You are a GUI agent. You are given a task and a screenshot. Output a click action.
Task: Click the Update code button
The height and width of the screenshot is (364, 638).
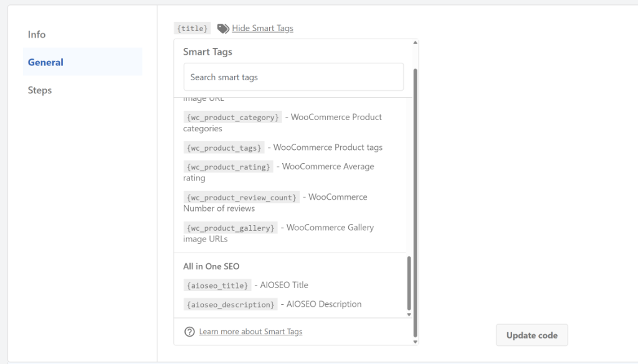click(532, 335)
